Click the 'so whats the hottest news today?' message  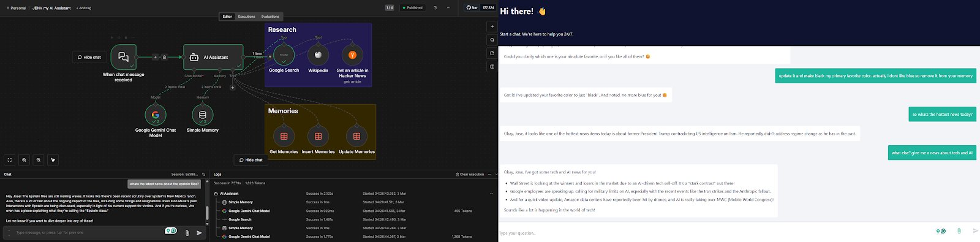coord(942,114)
